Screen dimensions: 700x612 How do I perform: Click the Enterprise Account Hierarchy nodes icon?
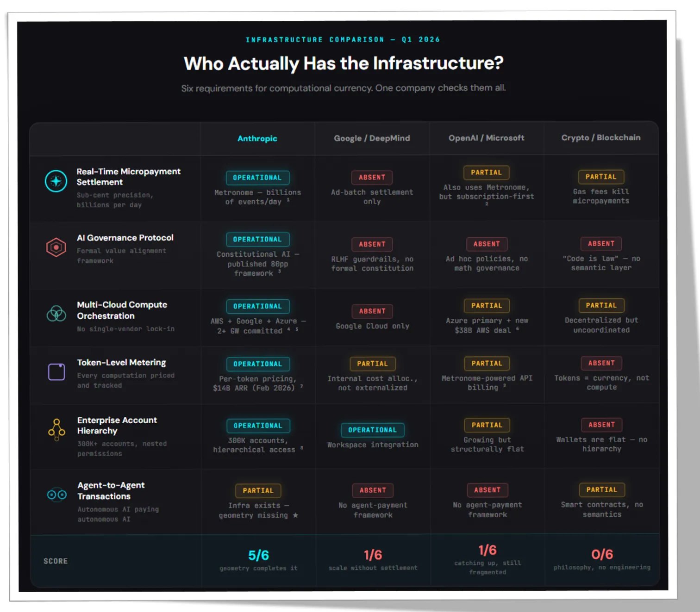[x=56, y=430]
